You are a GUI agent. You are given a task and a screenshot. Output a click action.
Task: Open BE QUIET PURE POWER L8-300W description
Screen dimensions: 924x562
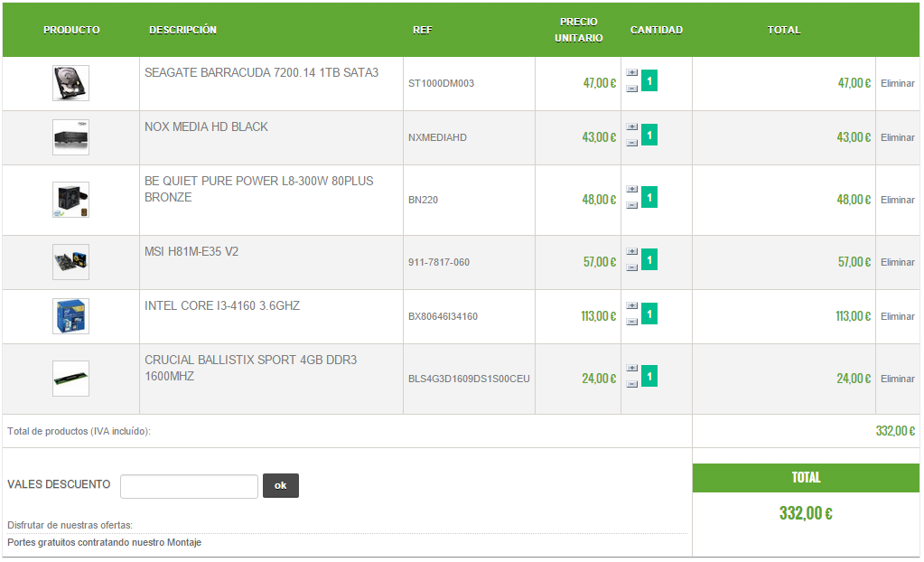pyautogui.click(x=258, y=189)
